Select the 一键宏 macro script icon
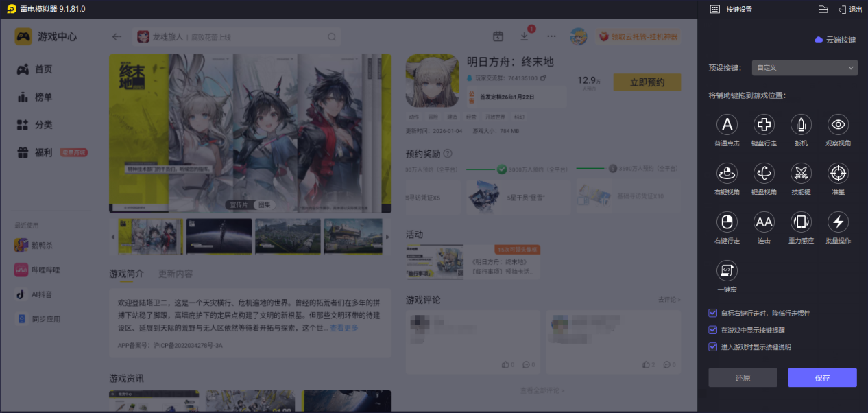The width and height of the screenshot is (868, 413). [x=727, y=270]
